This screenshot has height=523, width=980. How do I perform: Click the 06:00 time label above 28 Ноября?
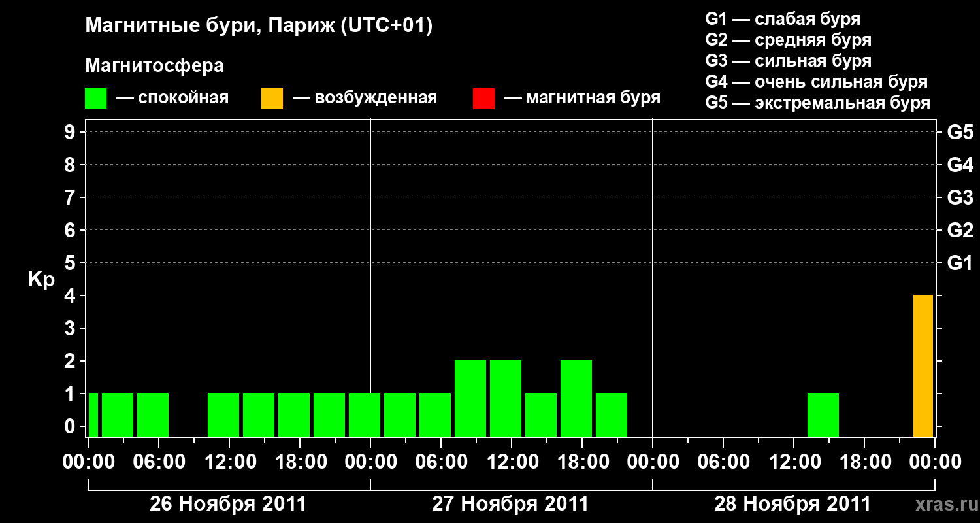(723, 462)
